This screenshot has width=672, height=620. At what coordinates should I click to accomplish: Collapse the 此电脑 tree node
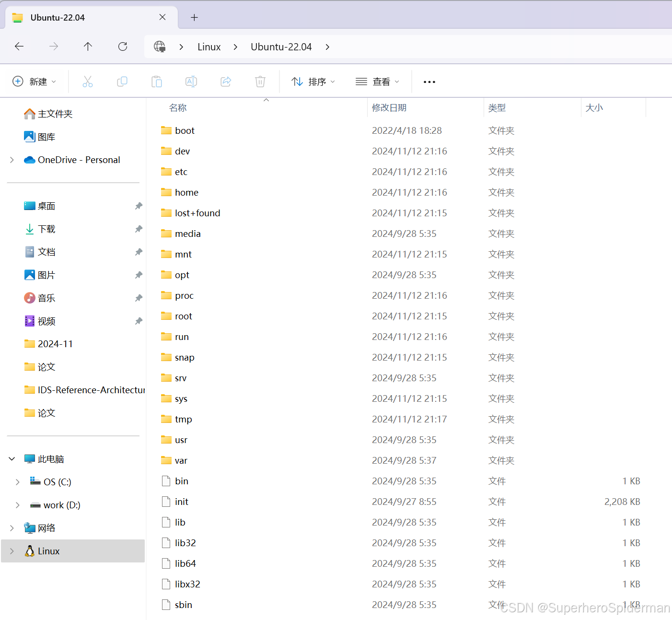(x=12, y=459)
